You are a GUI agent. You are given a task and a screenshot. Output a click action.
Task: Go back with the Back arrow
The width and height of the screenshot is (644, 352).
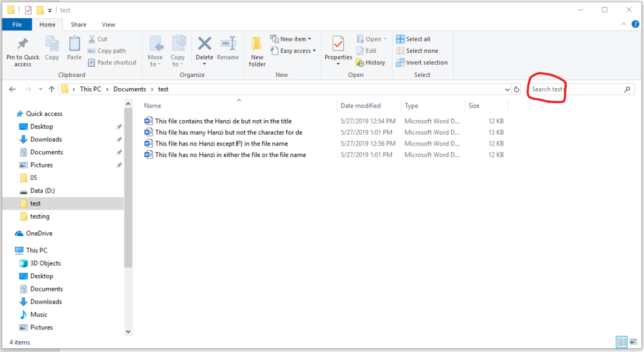tap(13, 89)
